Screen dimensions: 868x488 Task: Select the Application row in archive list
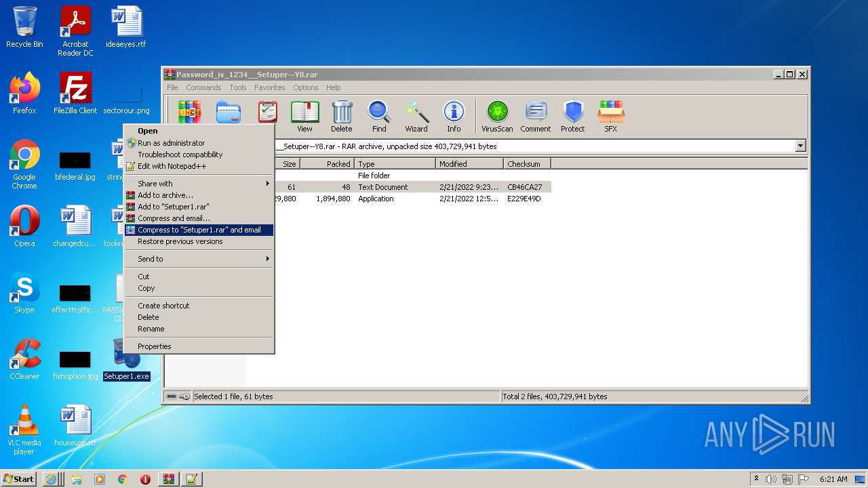point(413,199)
